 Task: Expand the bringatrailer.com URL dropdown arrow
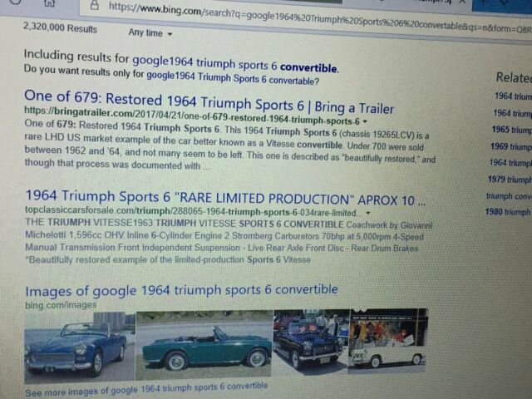pyautogui.click(x=365, y=121)
